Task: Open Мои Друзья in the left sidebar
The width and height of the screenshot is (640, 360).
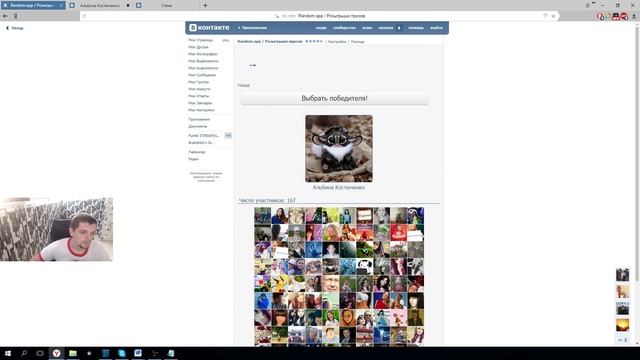Action: click(x=198, y=47)
